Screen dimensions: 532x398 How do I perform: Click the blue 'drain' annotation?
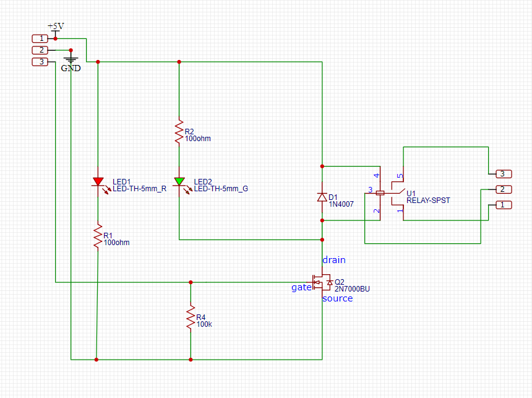pyautogui.click(x=334, y=260)
